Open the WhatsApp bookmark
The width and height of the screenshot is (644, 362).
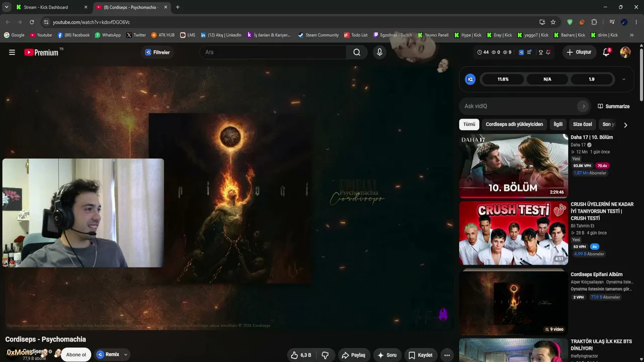pos(108,35)
